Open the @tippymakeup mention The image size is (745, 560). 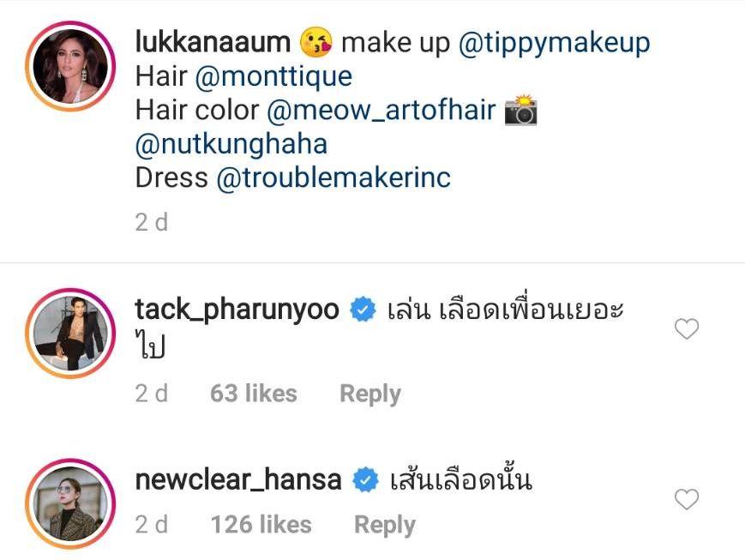(x=554, y=43)
